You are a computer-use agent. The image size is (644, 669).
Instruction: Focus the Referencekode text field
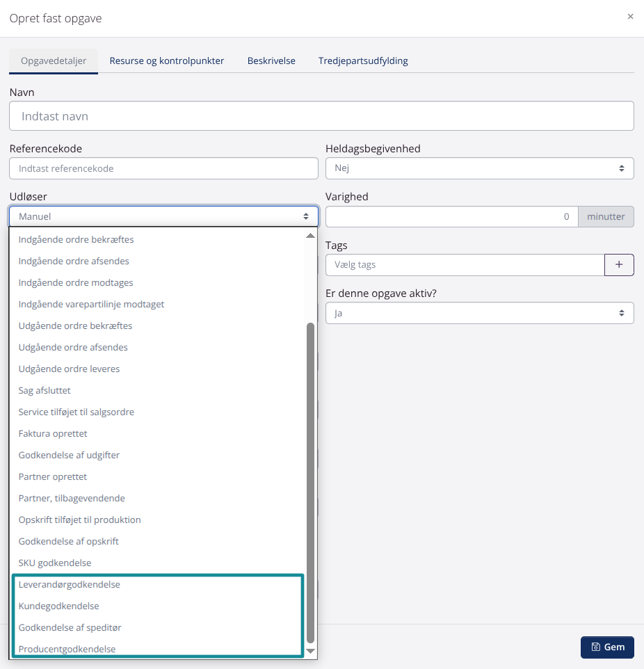[163, 168]
